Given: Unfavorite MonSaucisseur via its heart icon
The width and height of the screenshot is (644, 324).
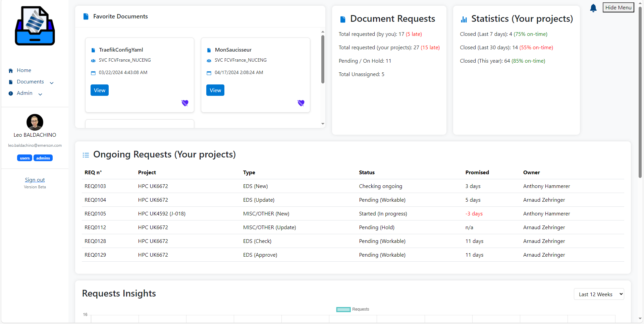Looking at the screenshot, I should [x=301, y=103].
